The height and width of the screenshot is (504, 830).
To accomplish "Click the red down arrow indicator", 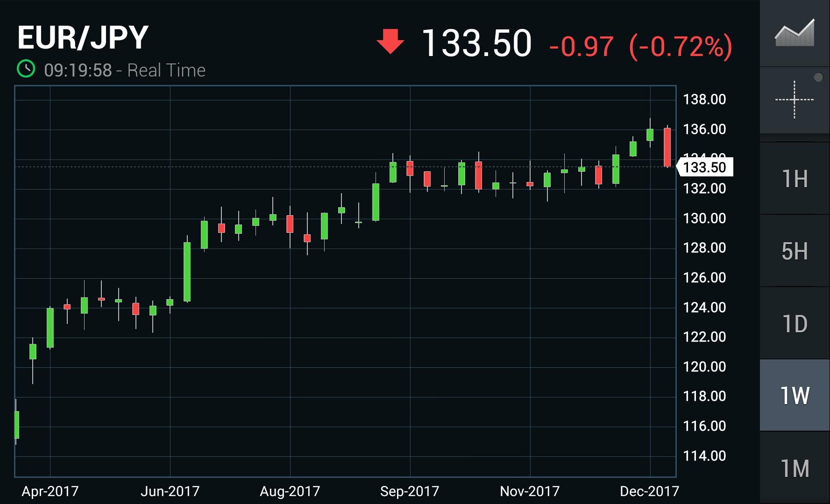I will [390, 42].
